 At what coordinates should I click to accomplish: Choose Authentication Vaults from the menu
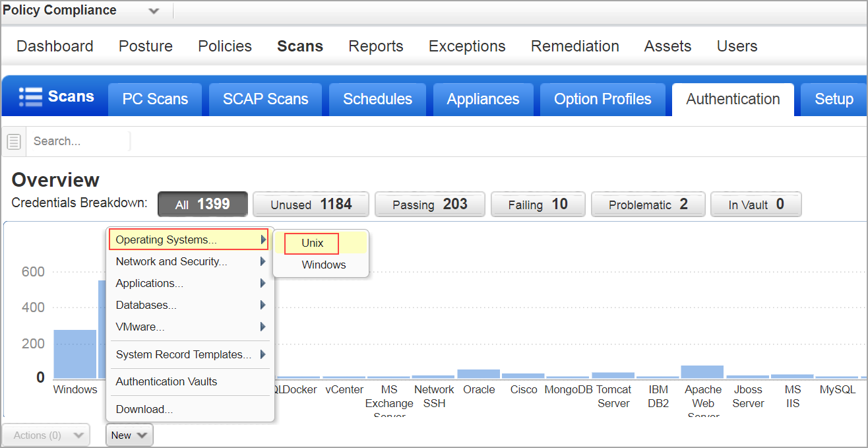[190, 381]
